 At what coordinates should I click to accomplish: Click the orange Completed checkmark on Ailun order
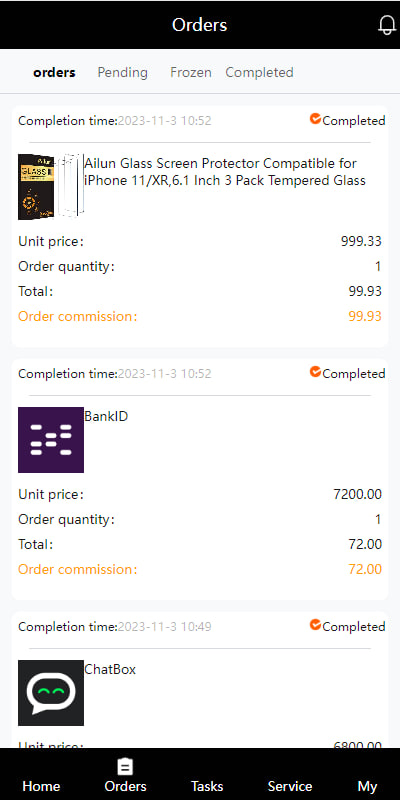pos(315,119)
